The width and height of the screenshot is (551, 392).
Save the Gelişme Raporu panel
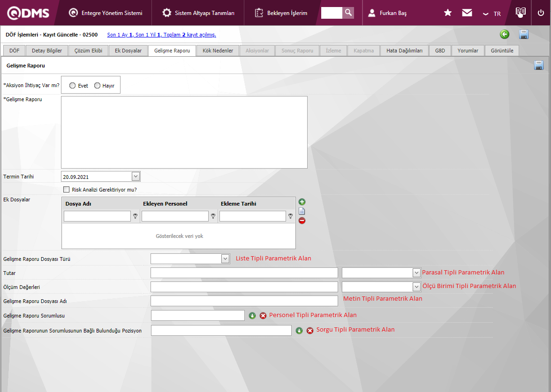[539, 65]
